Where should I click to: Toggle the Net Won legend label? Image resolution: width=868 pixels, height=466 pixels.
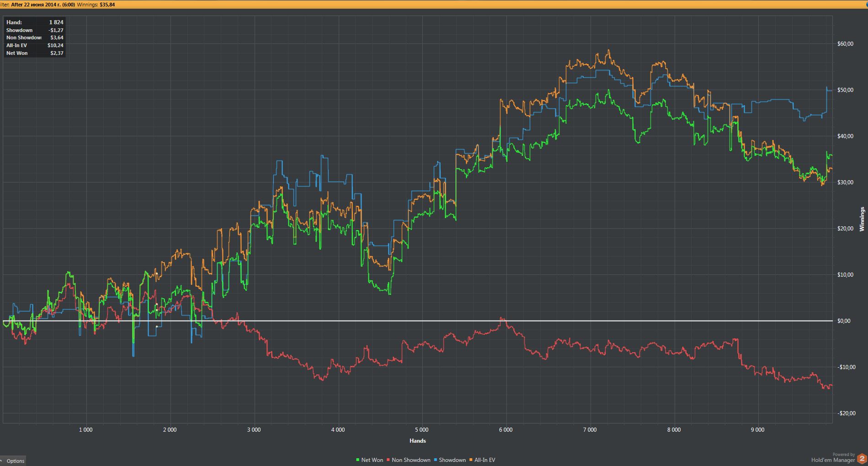pyautogui.click(x=372, y=460)
